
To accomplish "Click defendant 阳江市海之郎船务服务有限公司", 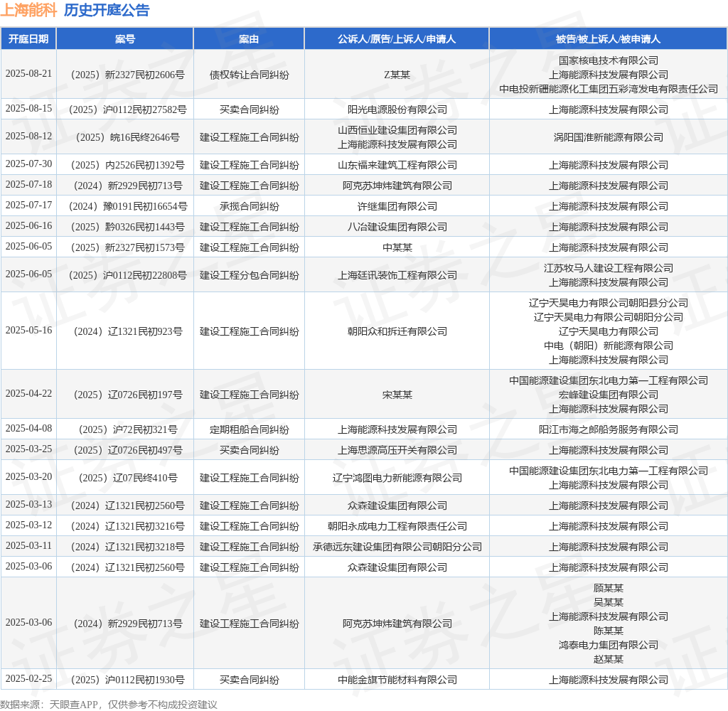I will (x=609, y=429).
